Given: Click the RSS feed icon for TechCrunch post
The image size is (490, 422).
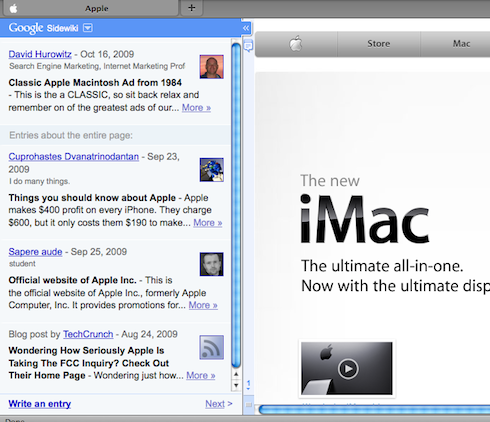Looking at the screenshot, I should coord(212,347).
